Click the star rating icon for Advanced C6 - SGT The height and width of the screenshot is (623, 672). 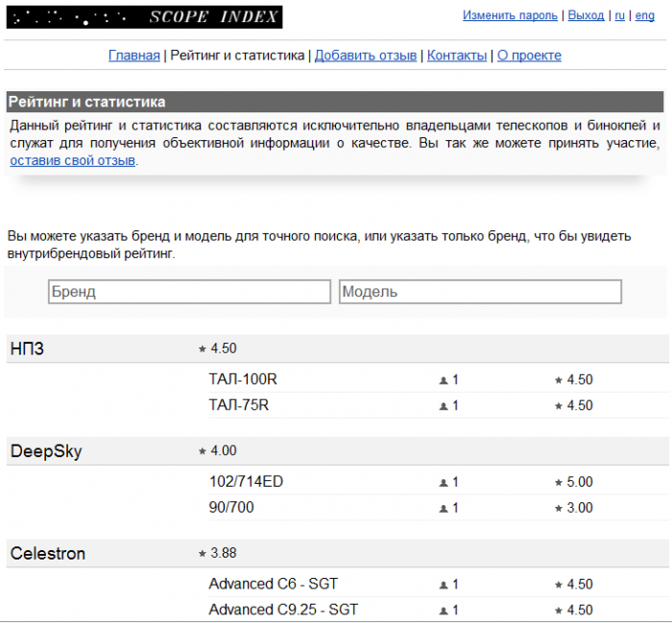click(x=559, y=585)
